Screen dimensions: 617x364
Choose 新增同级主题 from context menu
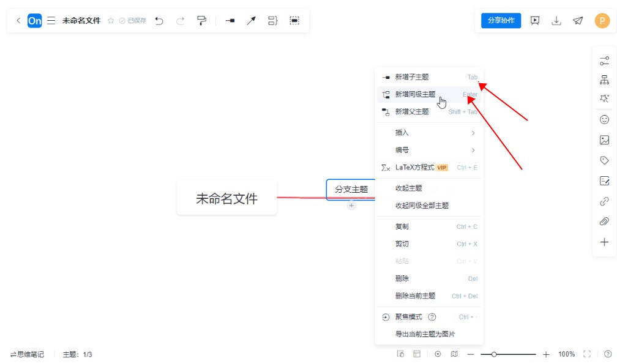pyautogui.click(x=416, y=95)
